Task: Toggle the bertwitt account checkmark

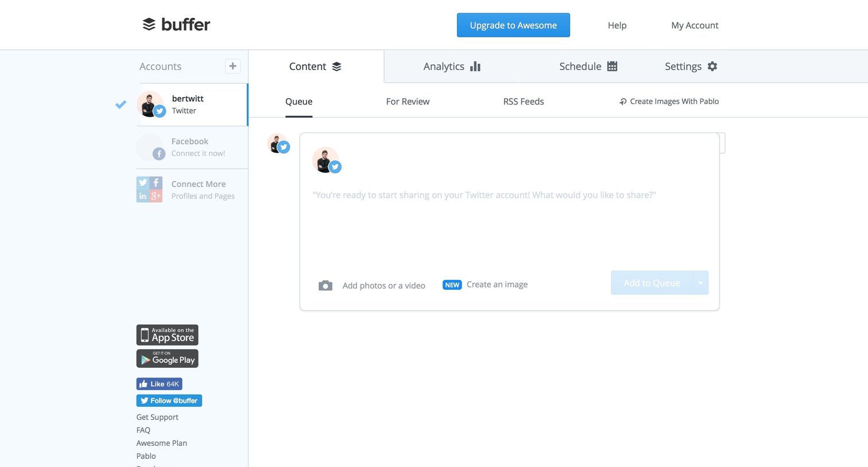Action: [121, 104]
